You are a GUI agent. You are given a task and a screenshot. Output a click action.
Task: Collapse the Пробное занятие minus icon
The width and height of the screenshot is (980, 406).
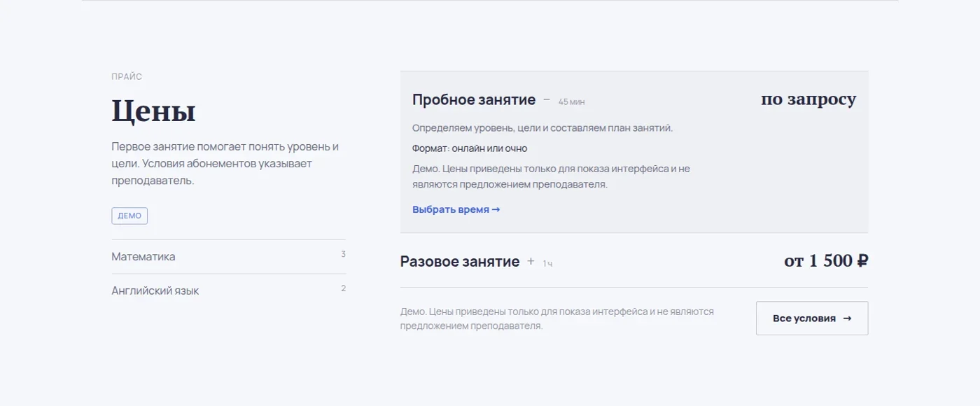547,100
